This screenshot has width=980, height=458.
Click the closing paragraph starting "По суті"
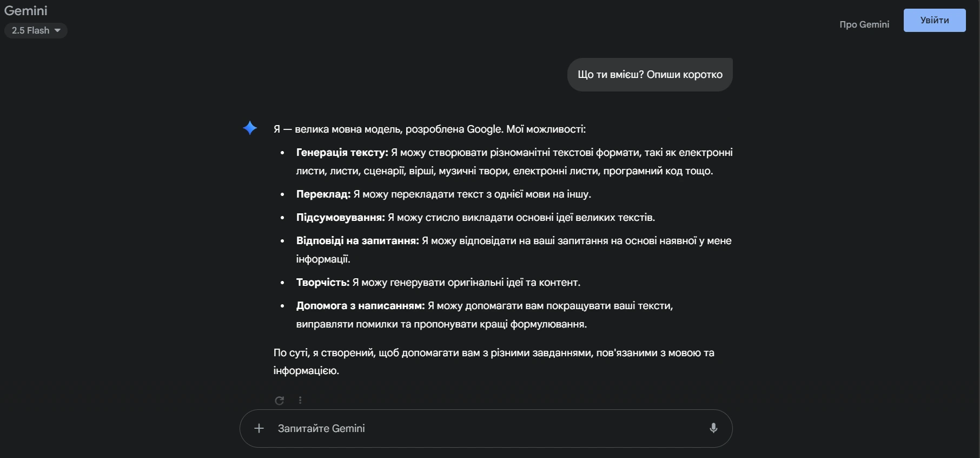point(493,353)
